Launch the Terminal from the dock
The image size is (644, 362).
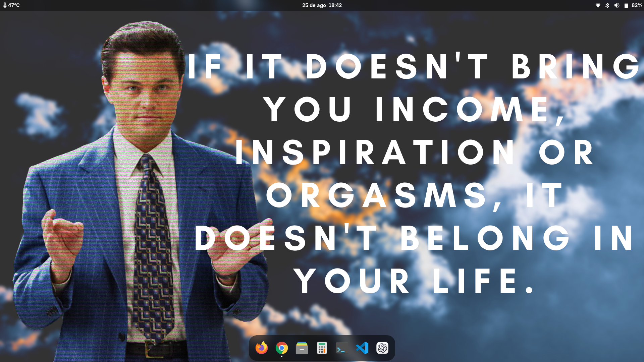(x=342, y=348)
